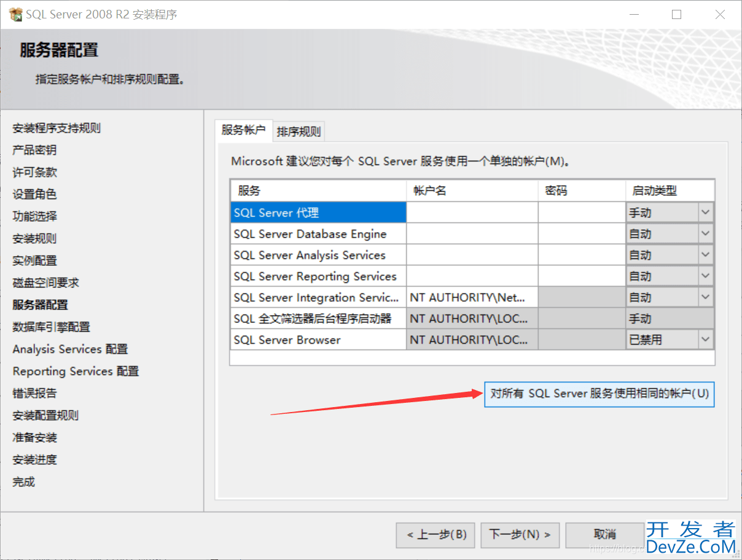
Task: Switch to the 排序规则 tab
Action: click(x=299, y=131)
